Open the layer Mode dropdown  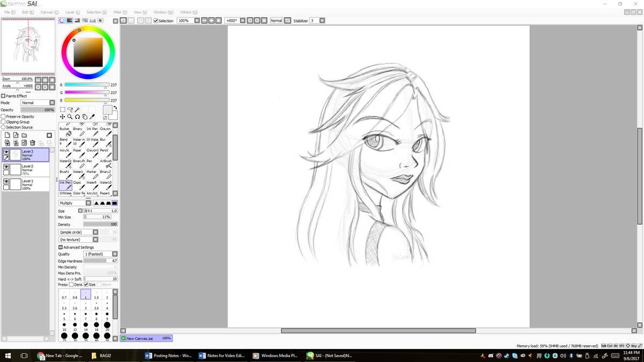click(x=37, y=103)
